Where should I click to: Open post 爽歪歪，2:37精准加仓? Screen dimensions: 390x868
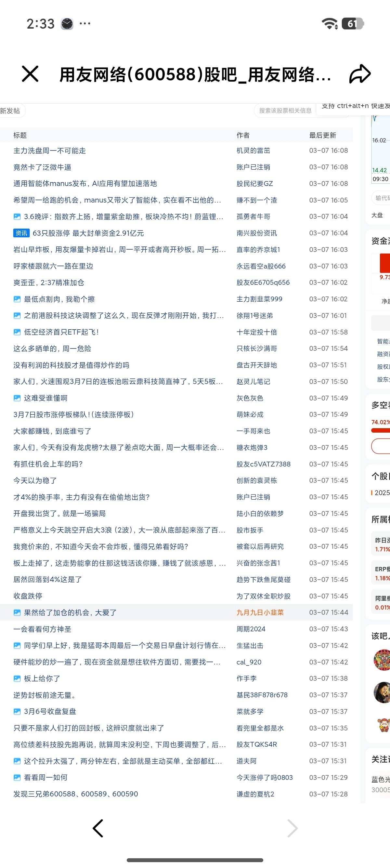pyautogui.click(x=49, y=283)
